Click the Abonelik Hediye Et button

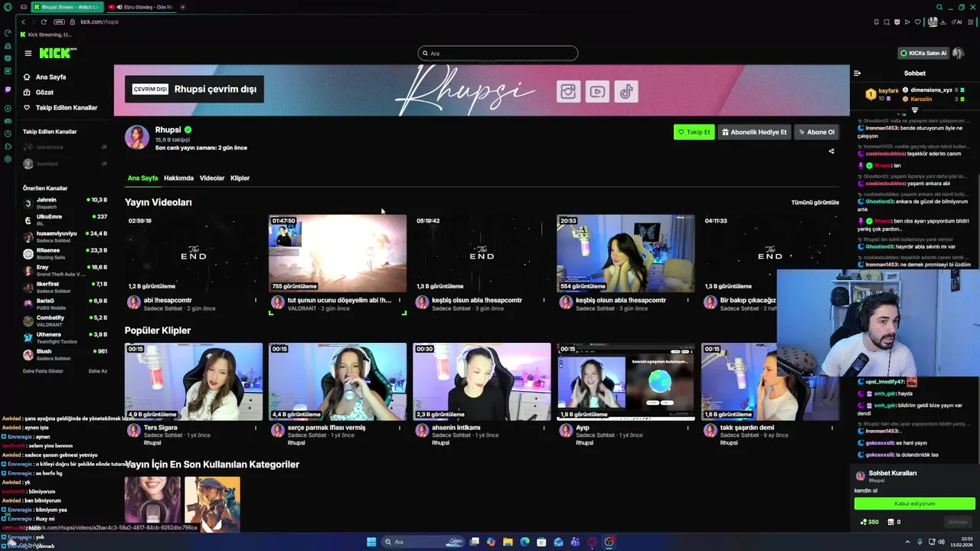754,132
